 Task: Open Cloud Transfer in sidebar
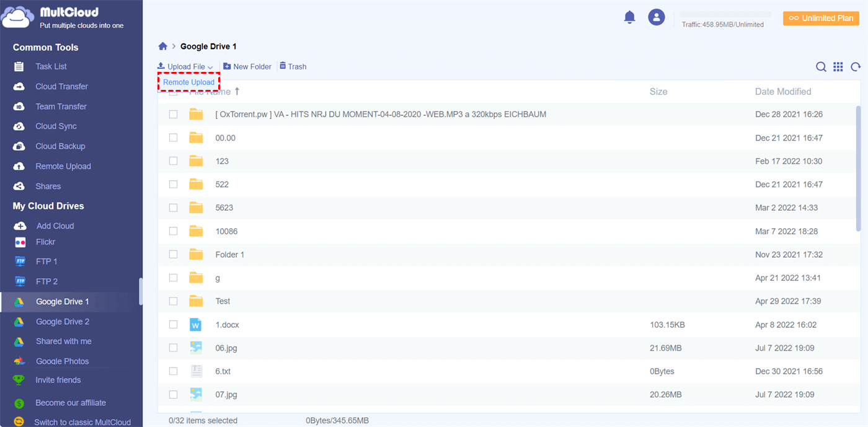coord(61,86)
